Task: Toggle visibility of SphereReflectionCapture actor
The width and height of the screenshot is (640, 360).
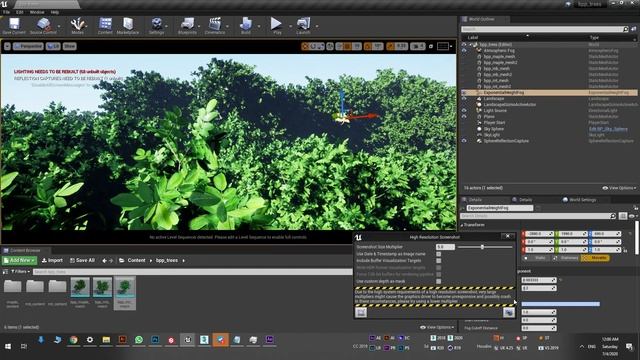Action: point(464,141)
